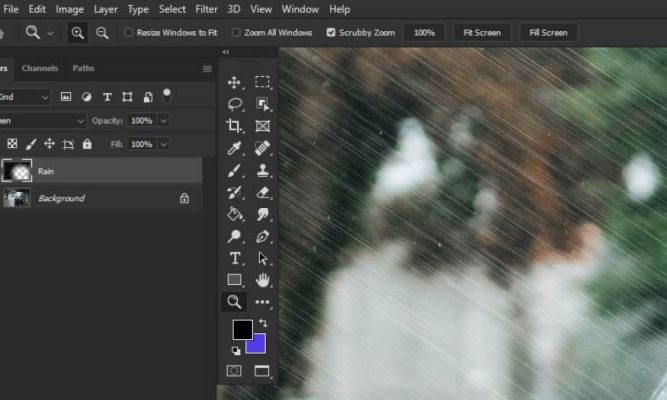Click the Fit Screen button
The height and width of the screenshot is (400, 667).
tap(482, 33)
